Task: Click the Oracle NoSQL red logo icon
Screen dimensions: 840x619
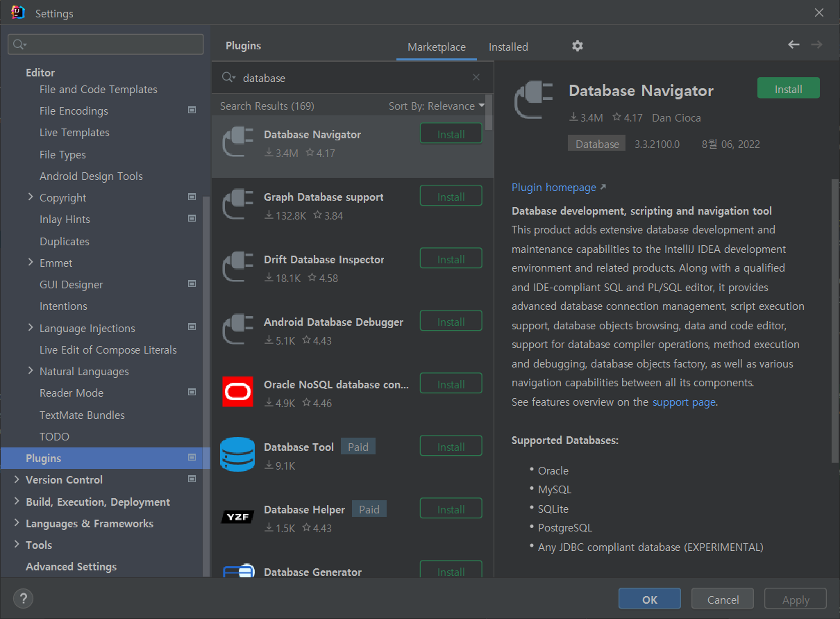Action: [237, 392]
